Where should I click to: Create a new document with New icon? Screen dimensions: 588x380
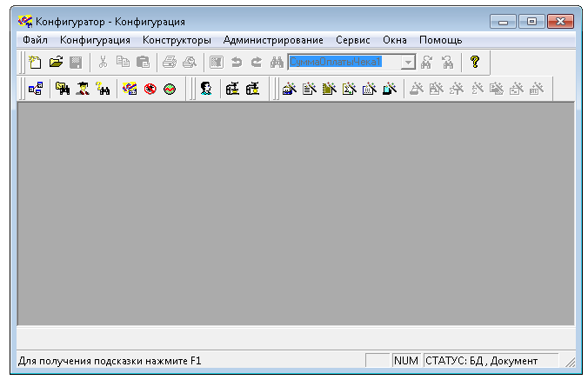(36, 63)
